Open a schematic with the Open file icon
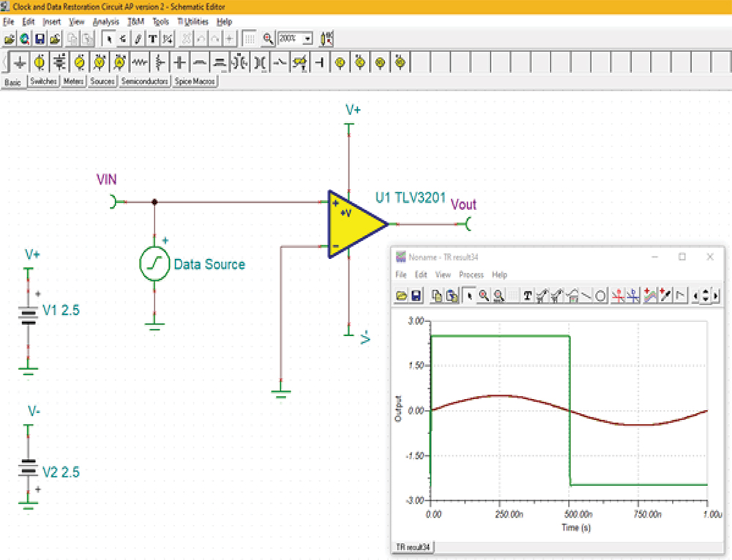The height and width of the screenshot is (560, 732). coord(8,38)
